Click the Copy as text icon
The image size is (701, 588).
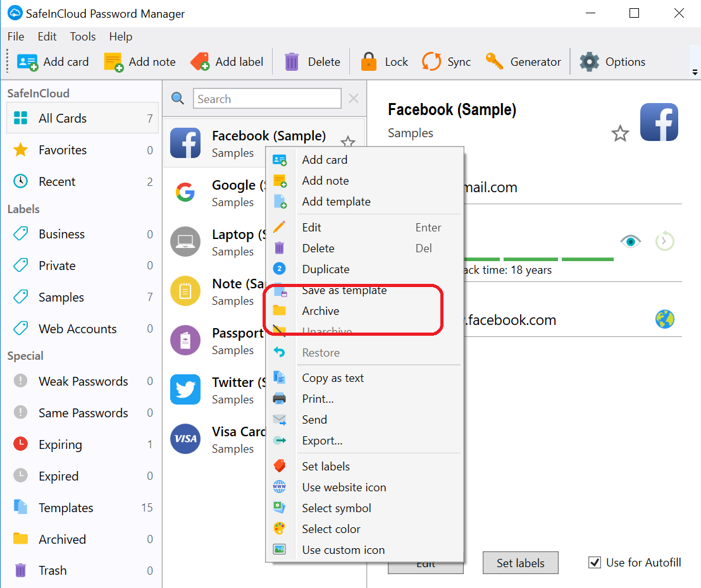[x=280, y=377]
